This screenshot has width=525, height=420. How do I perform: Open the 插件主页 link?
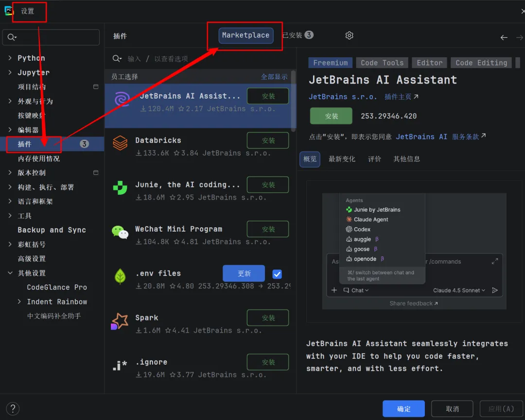[401, 97]
